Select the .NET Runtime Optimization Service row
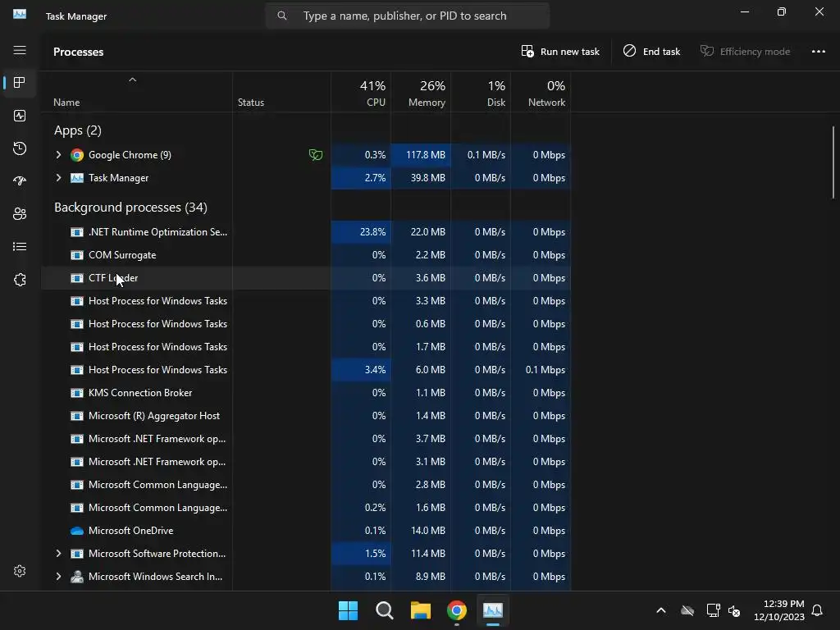Screen dimensions: 840x630 [x=306, y=232]
